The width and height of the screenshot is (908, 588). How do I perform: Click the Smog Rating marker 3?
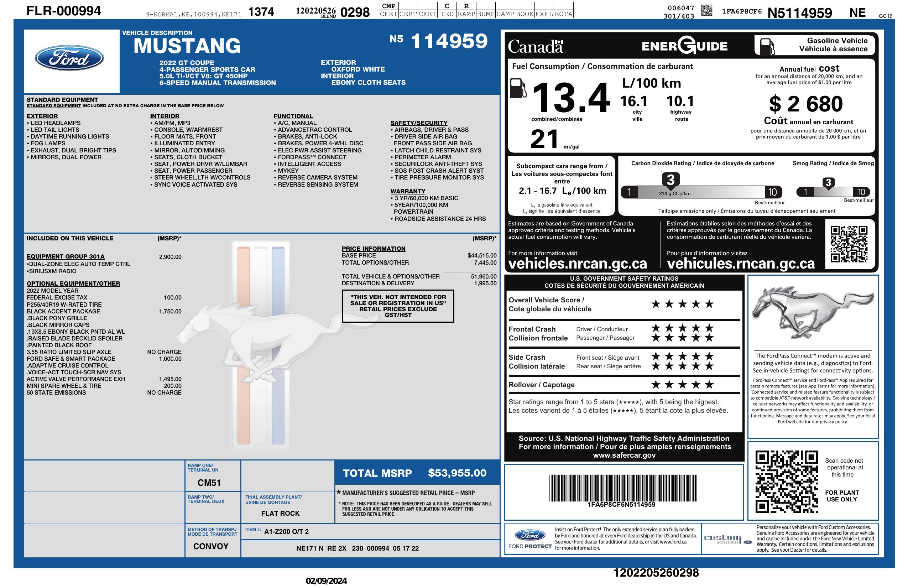click(x=828, y=183)
